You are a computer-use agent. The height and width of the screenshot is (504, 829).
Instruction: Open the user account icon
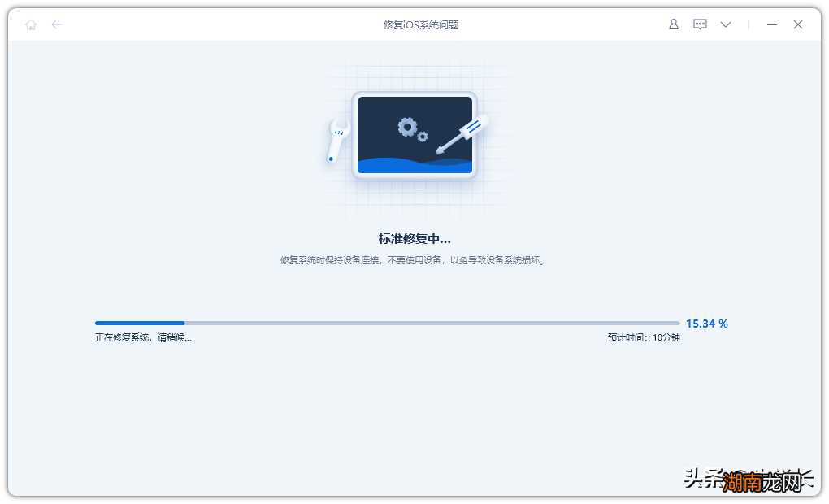click(x=673, y=24)
